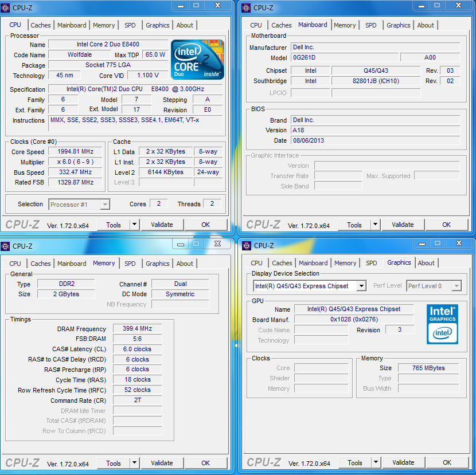Screen dimensions: 476x475
Task: Click the Max TDP value '65.0 W'
Action: (x=155, y=54)
